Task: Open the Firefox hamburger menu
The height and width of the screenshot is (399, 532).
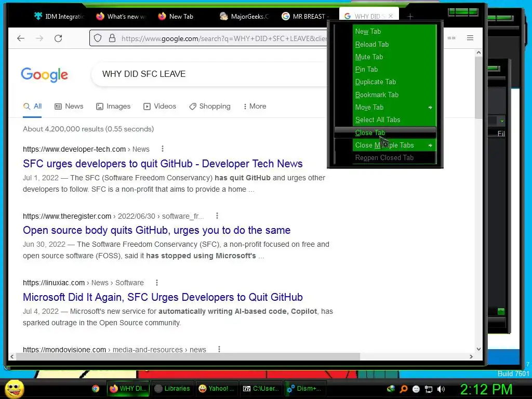Action: [x=470, y=38]
